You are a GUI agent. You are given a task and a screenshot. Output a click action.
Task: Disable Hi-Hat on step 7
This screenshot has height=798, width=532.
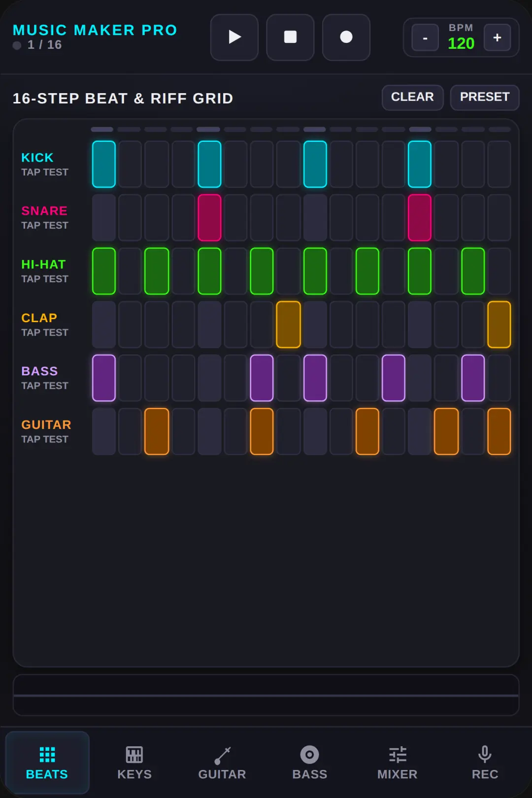[262, 271]
